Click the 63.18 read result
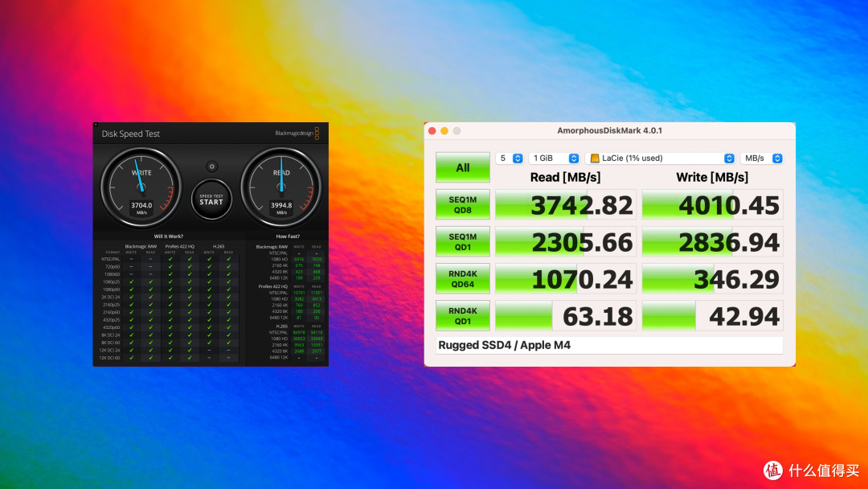868x489 pixels. coord(566,315)
